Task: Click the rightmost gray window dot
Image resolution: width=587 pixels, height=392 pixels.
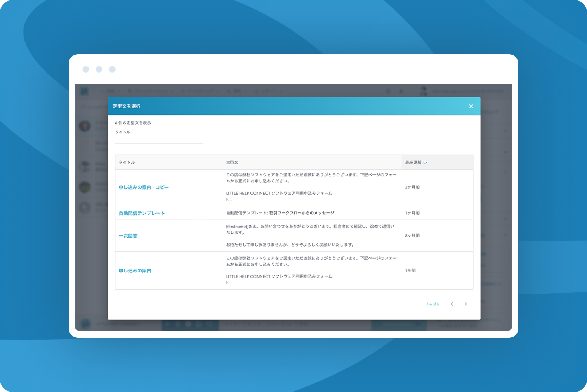Action: (112, 69)
